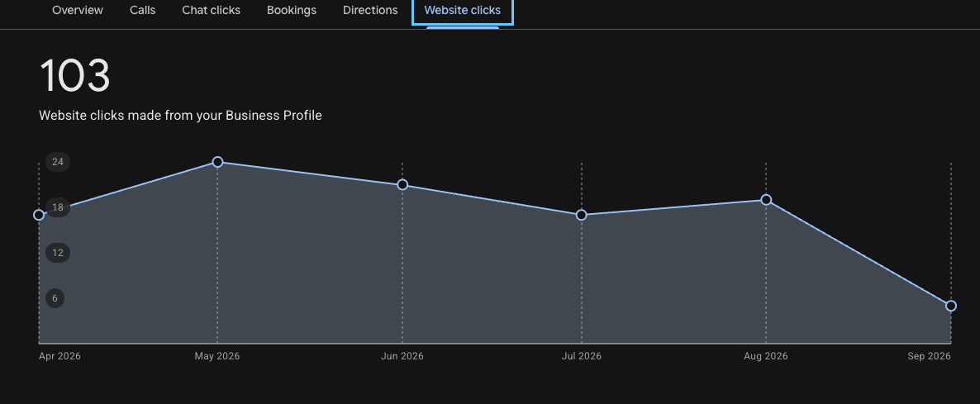
Task: Click the Aug 2026 axis label
Action: [766, 356]
